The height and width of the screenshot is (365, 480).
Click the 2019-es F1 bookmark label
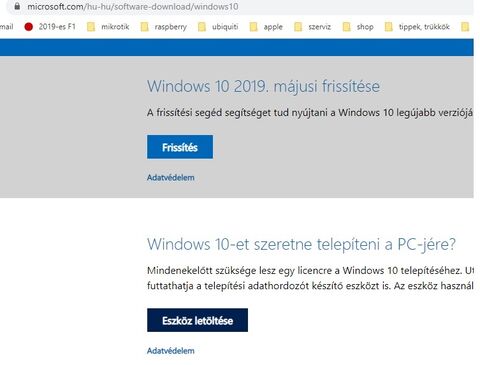pos(57,27)
